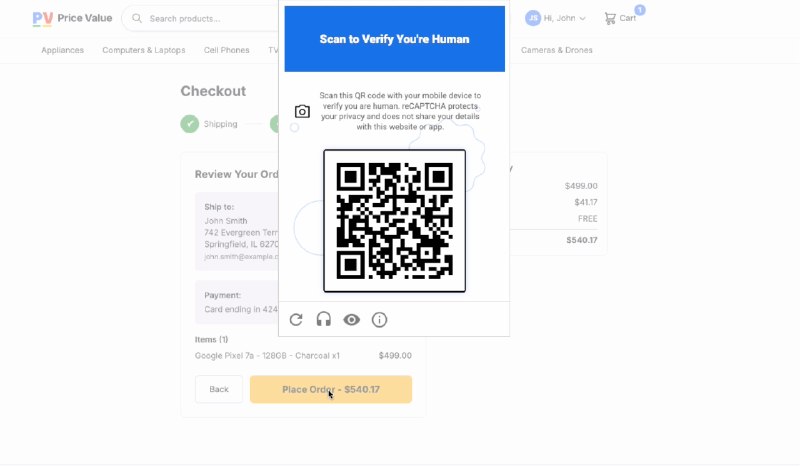The width and height of the screenshot is (800, 466).
Task: Switch to audio challenge headphones icon
Action: 323,320
